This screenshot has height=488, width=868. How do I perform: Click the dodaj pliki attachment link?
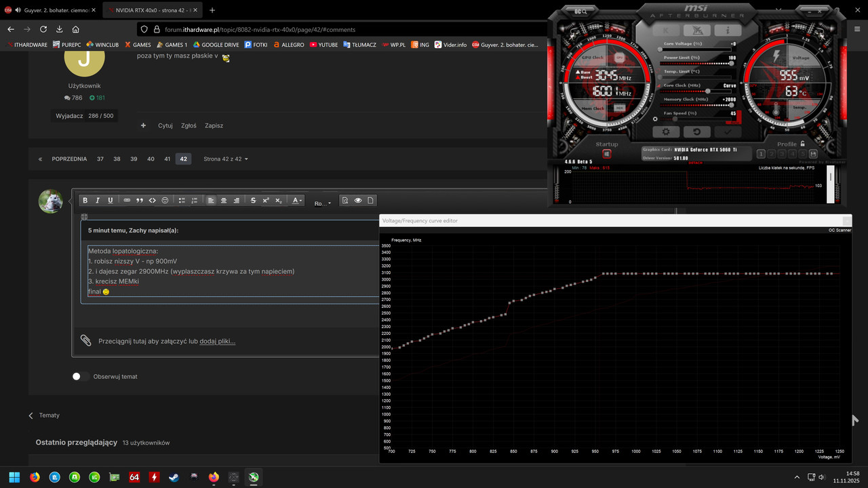pos(218,341)
